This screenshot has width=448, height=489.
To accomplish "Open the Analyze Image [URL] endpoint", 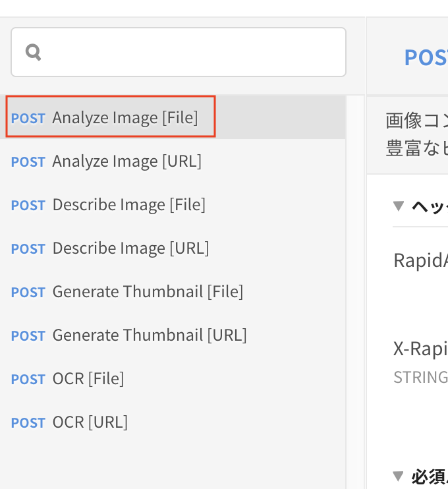I will 126,161.
